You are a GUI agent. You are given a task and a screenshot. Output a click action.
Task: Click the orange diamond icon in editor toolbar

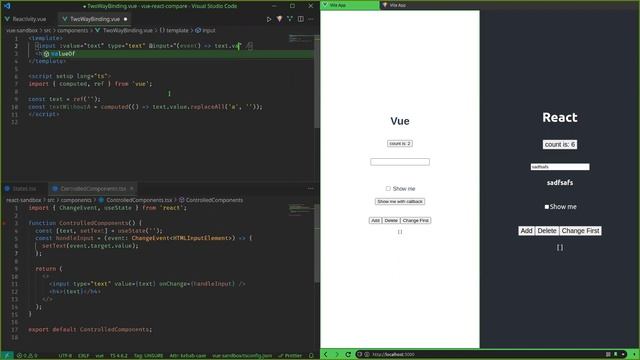pyautogui.click(x=279, y=19)
